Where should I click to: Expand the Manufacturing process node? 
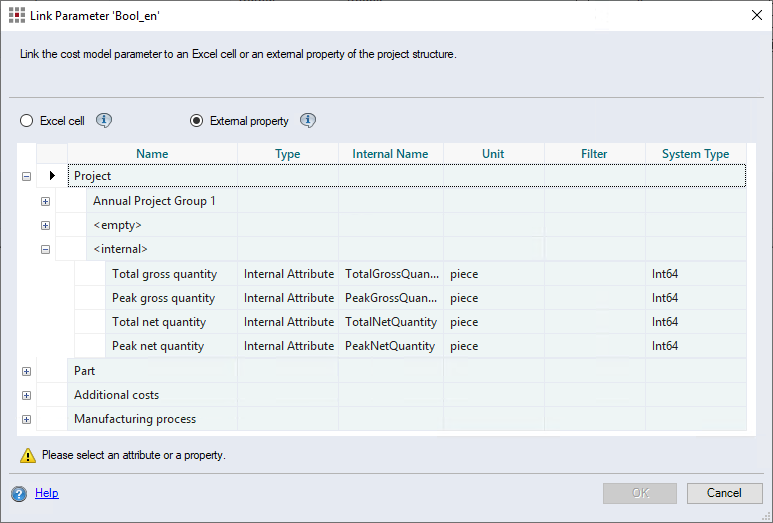tap(27, 419)
